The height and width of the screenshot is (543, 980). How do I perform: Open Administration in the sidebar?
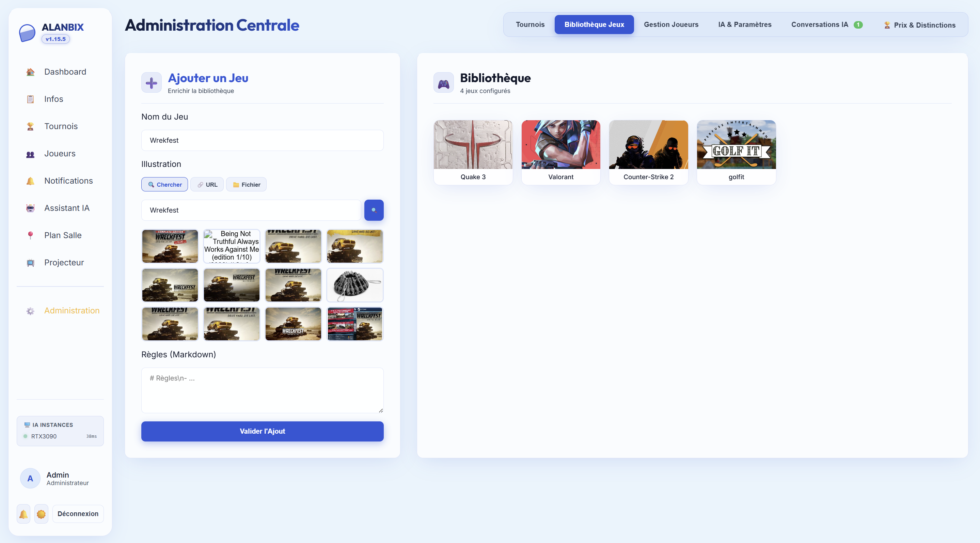[x=60, y=311]
